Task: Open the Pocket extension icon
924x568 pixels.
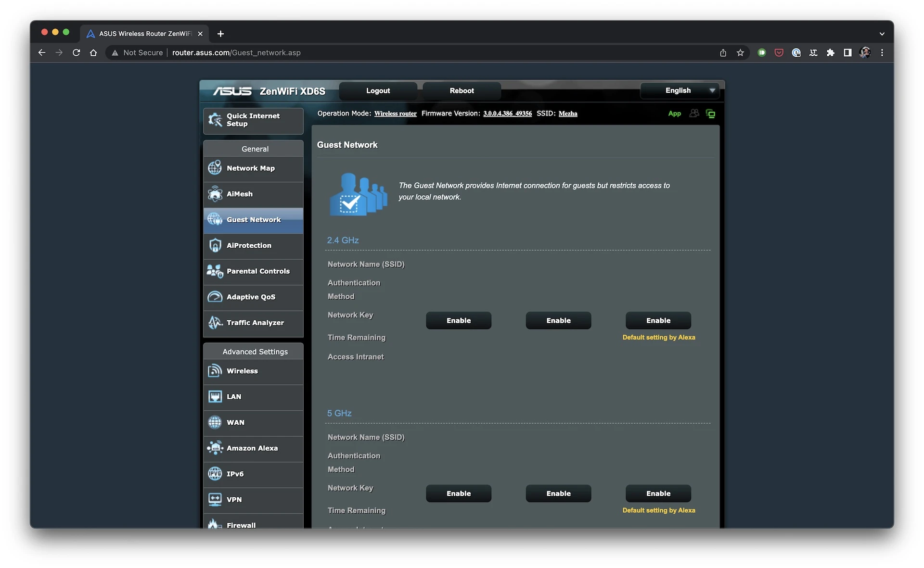Action: tap(779, 53)
